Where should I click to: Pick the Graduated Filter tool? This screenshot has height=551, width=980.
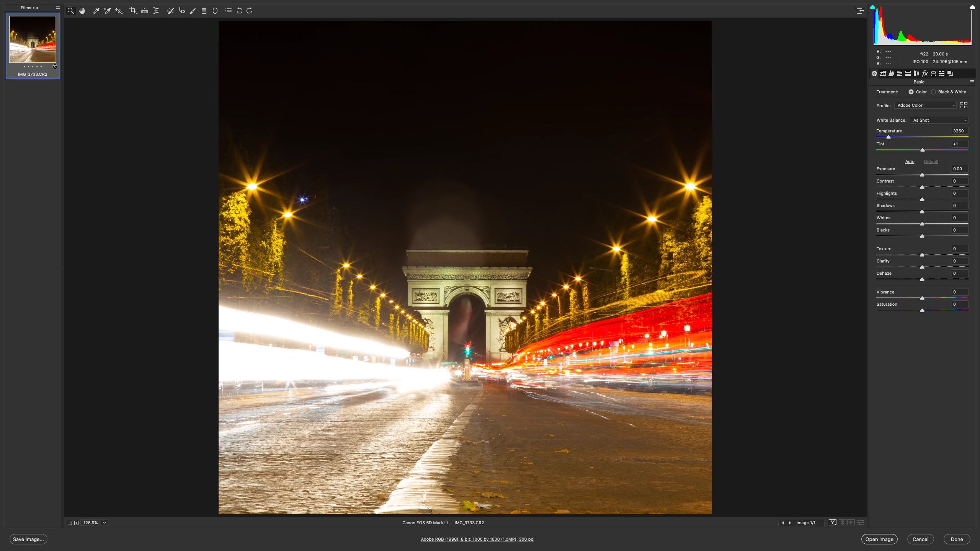tap(204, 11)
